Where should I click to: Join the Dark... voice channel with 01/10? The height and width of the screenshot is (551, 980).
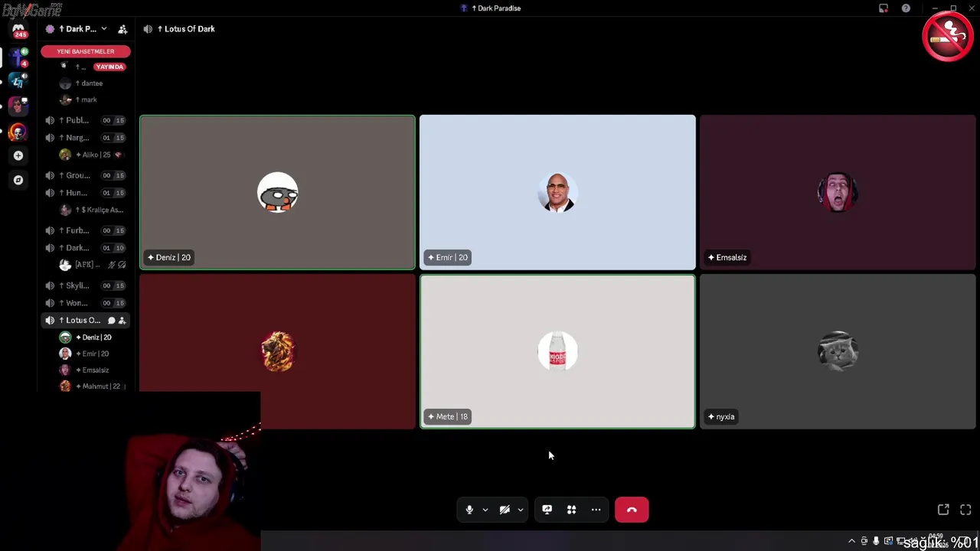84,248
